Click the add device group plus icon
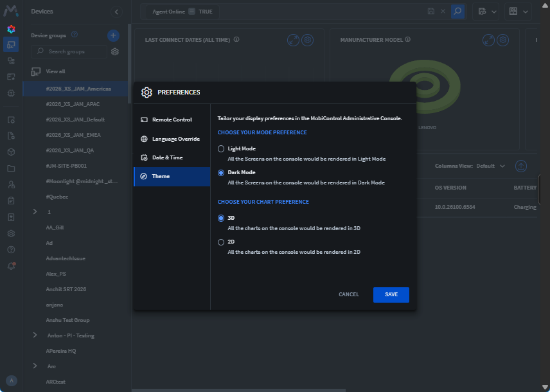 tap(113, 35)
